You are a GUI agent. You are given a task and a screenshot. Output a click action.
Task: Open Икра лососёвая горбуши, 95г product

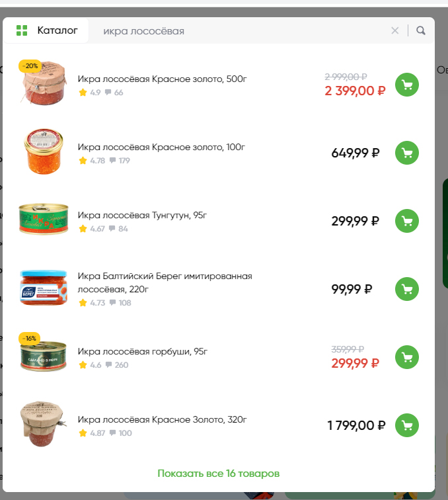pos(143,352)
